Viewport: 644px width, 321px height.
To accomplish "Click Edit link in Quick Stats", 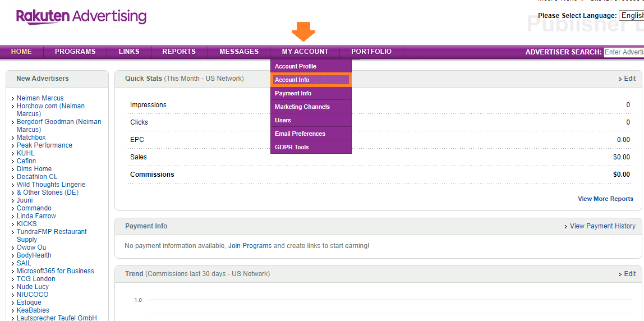I will click(629, 79).
